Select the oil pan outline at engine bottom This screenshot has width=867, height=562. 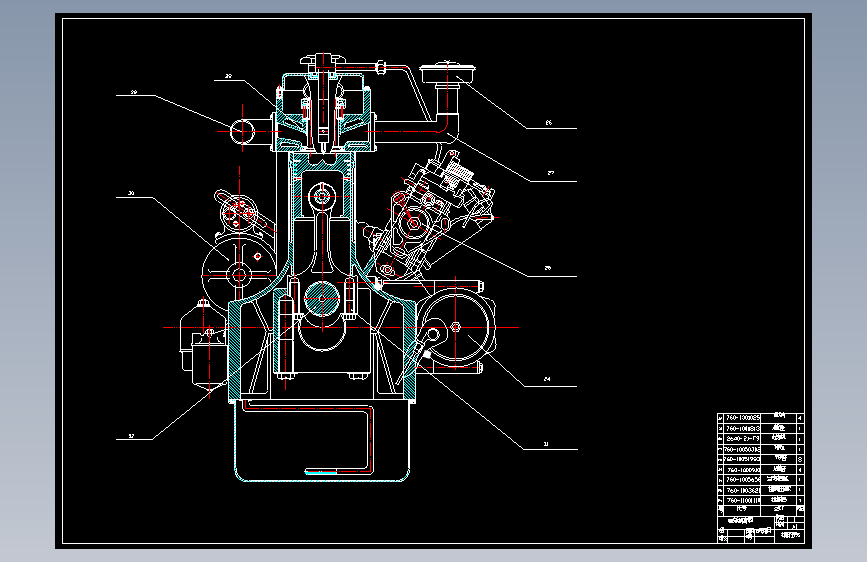322,441
